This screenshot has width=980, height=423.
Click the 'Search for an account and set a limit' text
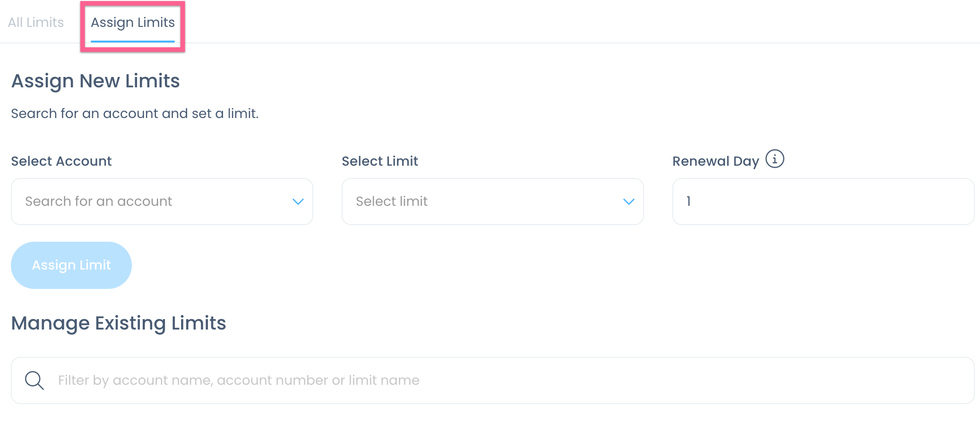(x=135, y=114)
